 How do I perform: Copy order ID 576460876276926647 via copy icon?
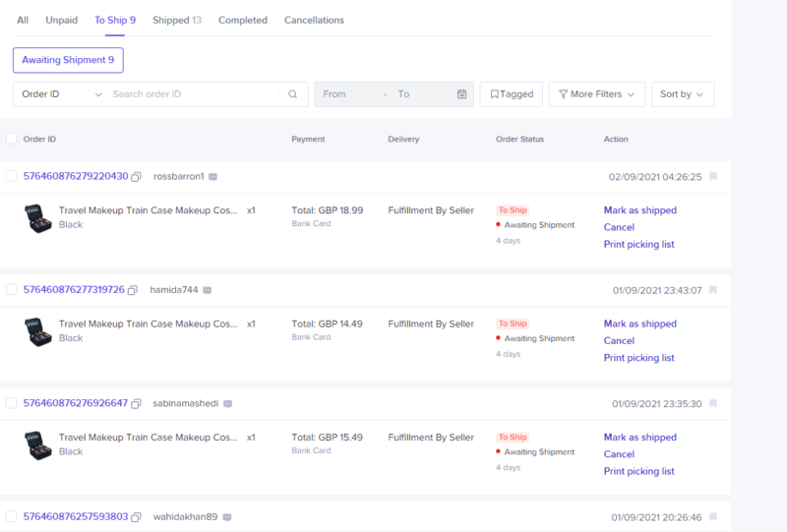point(137,403)
